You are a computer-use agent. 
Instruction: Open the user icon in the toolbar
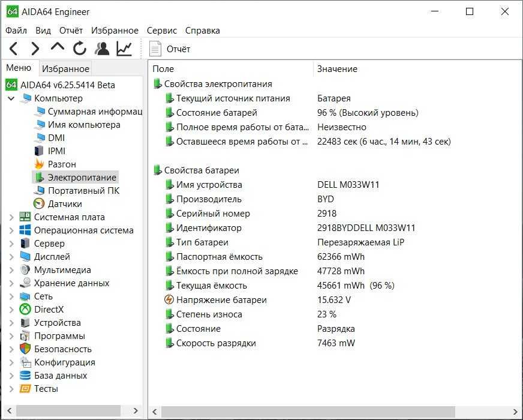pyautogui.click(x=102, y=49)
